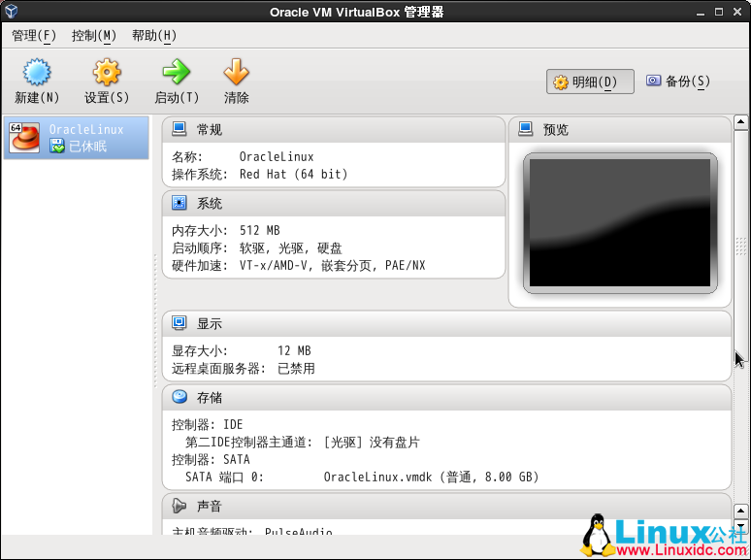Open 设置(S) settings gear icon

click(x=106, y=73)
